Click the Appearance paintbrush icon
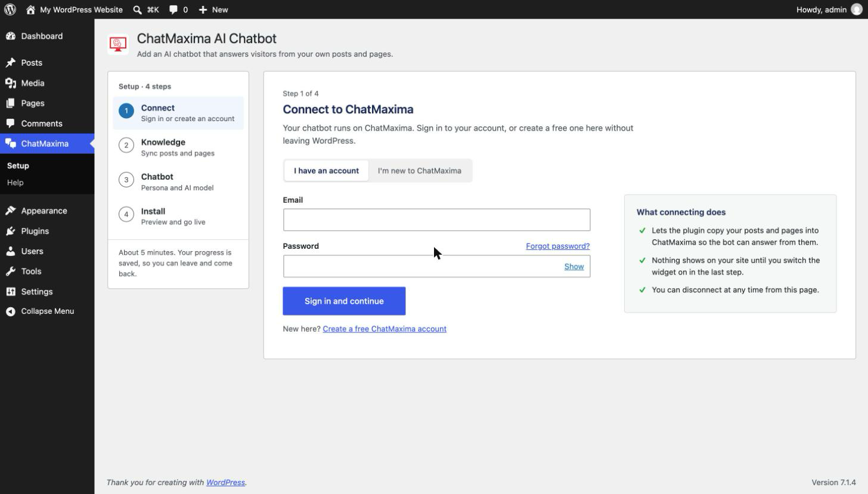Screen dimensions: 868x494 tap(10, 211)
